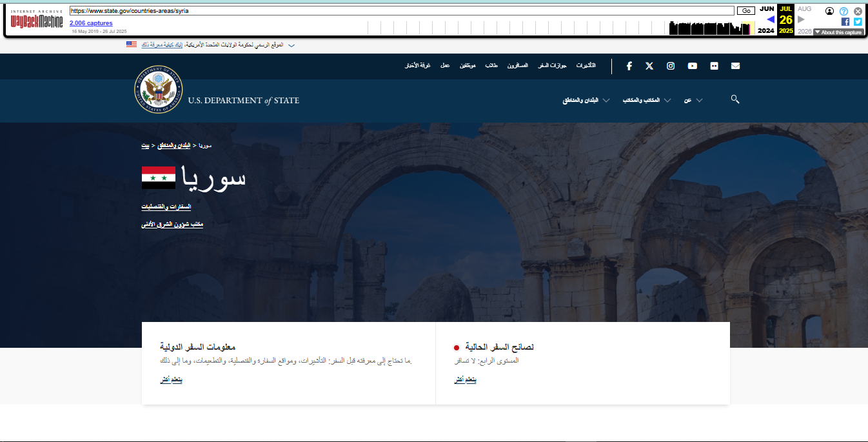The width and height of the screenshot is (868, 442).
Task: Expand the المكاتب والمكاتب navigation dropdown
Action: tap(647, 100)
